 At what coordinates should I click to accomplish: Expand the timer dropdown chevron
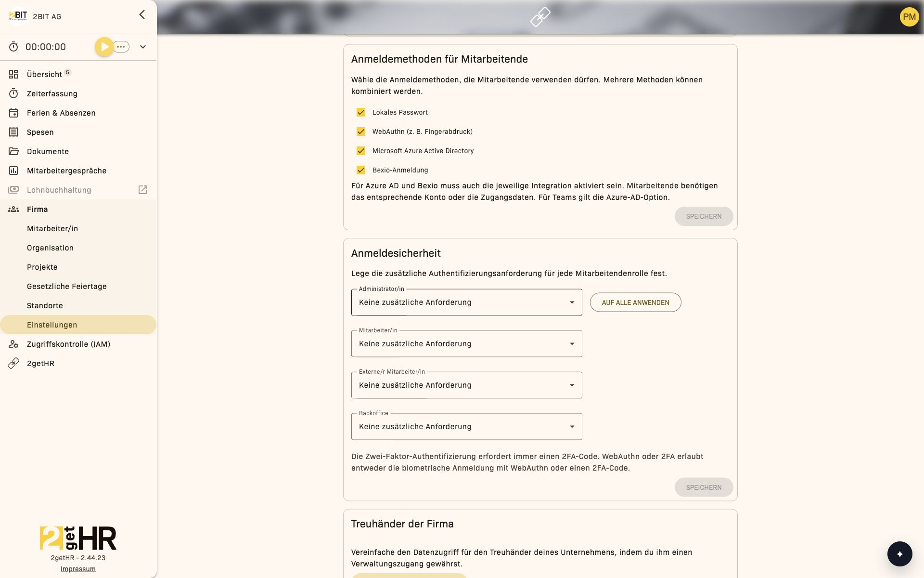tap(143, 47)
